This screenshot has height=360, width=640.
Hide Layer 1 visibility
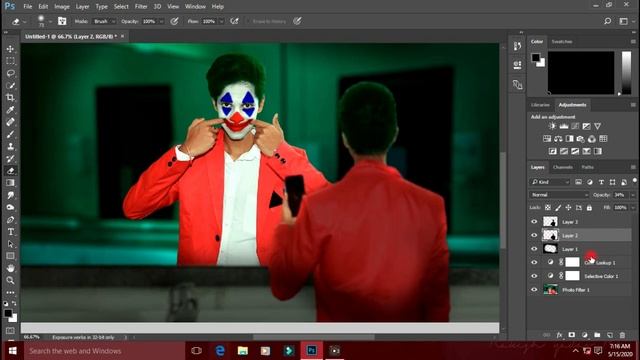(x=534, y=249)
